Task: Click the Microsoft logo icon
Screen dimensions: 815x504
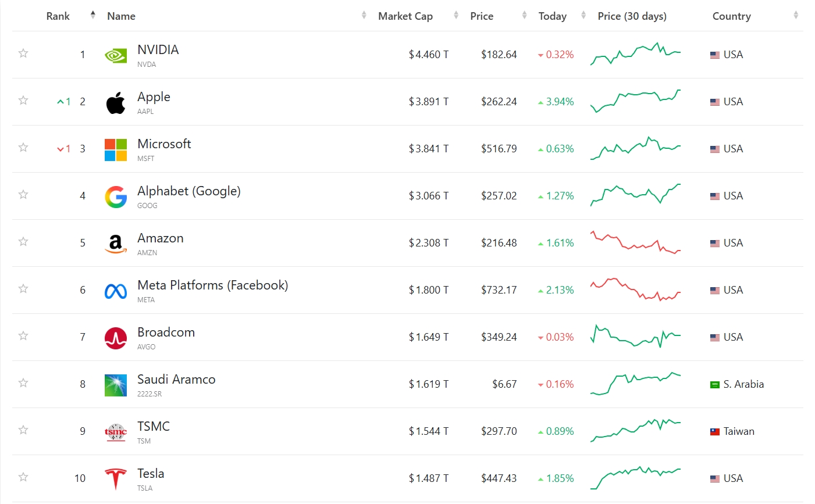Action: pyautogui.click(x=116, y=149)
